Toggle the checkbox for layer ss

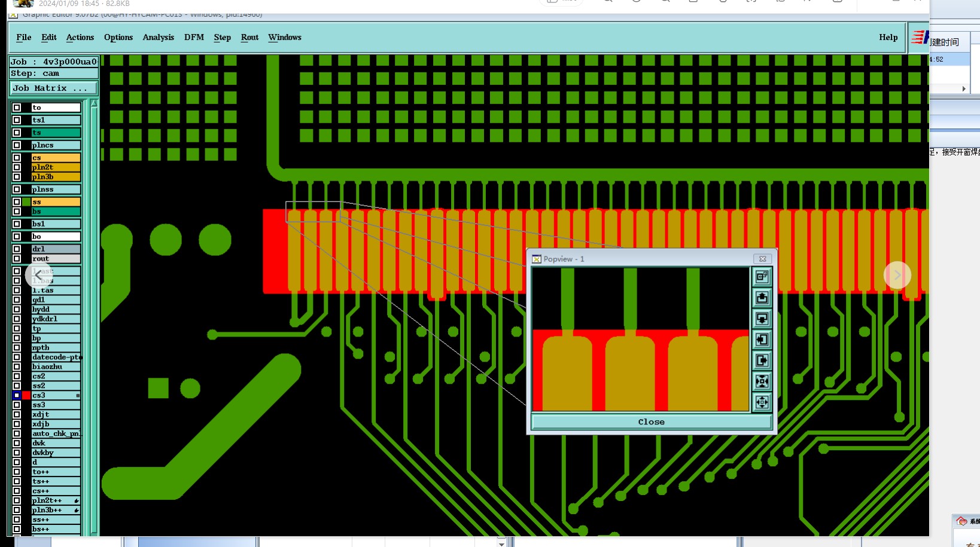click(17, 202)
